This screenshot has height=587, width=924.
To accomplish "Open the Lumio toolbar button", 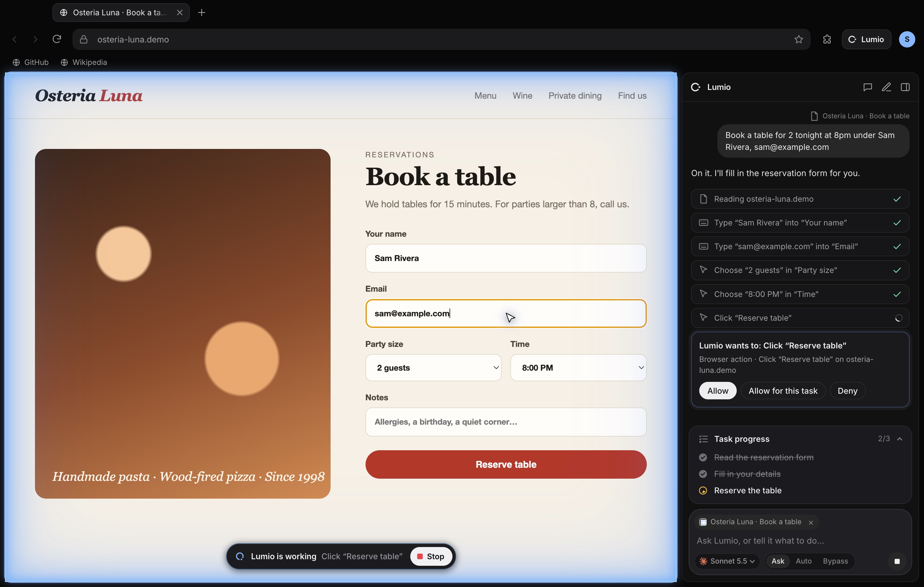I will (x=866, y=39).
